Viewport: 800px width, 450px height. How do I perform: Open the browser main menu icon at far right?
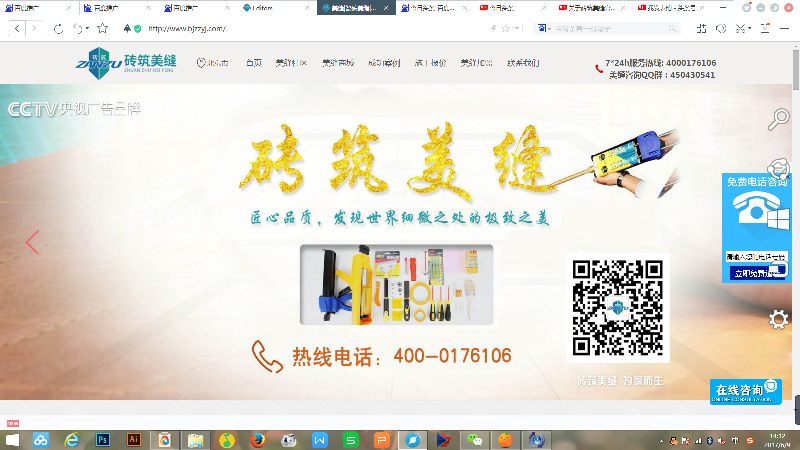[785, 29]
